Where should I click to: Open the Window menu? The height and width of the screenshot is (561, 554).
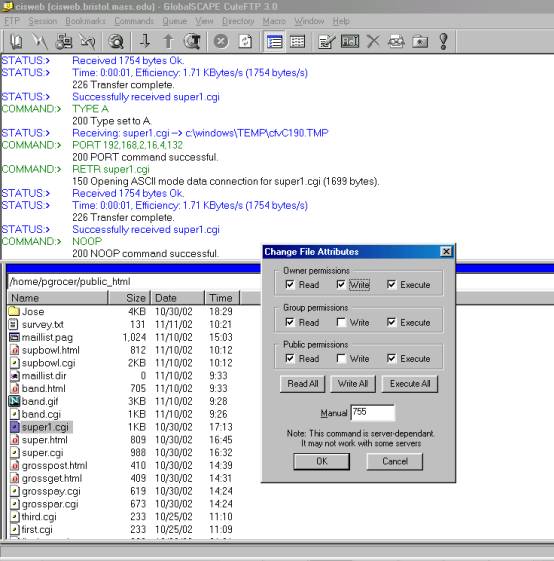click(x=309, y=21)
